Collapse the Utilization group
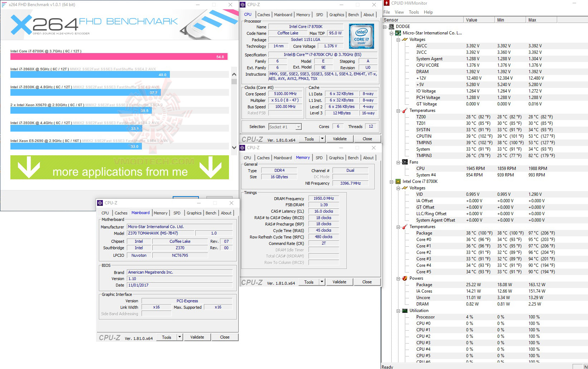The width and height of the screenshot is (588, 369). 398,311
